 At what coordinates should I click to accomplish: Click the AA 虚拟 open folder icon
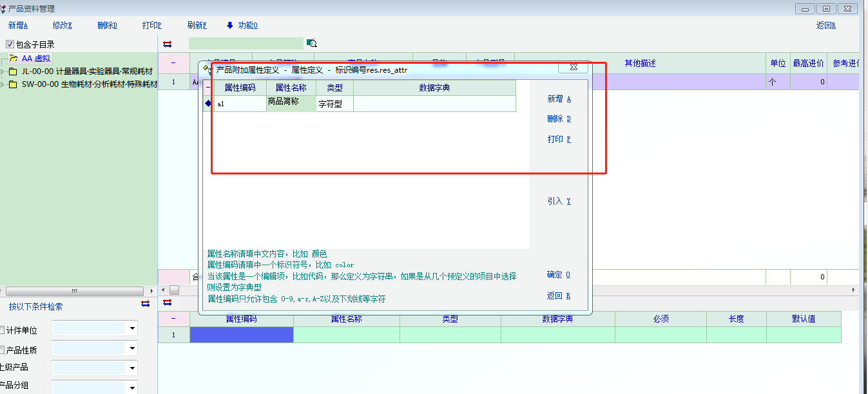[x=13, y=59]
